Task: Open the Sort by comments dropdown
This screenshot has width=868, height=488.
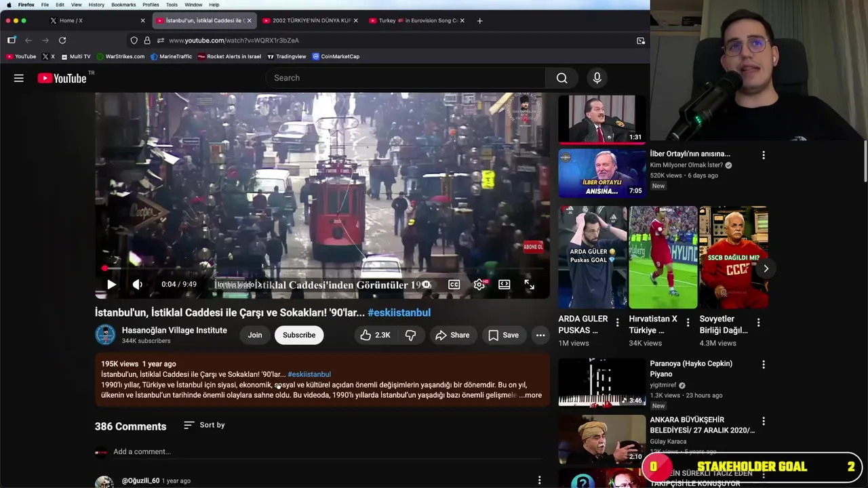Action: point(204,425)
